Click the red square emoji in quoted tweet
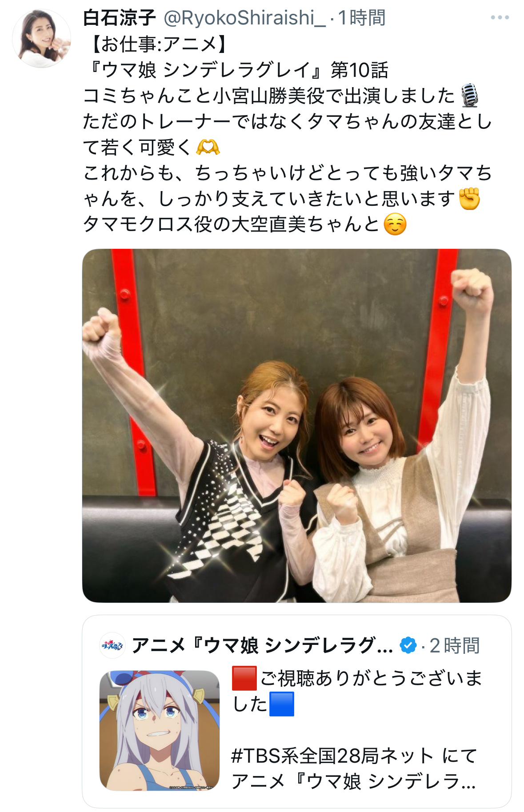Image resolution: width=524 pixels, height=812 pixels. (244, 678)
